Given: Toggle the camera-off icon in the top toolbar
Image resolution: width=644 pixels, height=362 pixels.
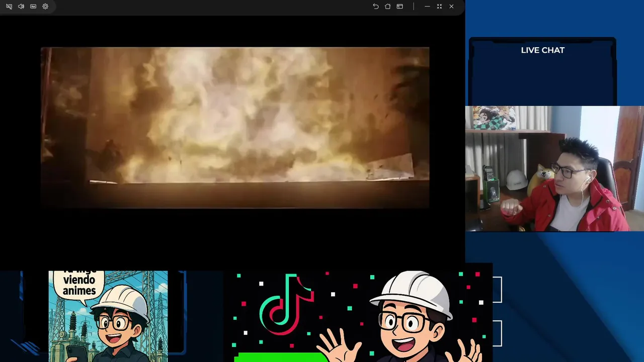Looking at the screenshot, I should [9, 7].
